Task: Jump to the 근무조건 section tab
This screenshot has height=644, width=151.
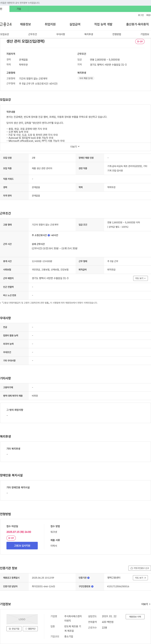Action: (33, 34)
